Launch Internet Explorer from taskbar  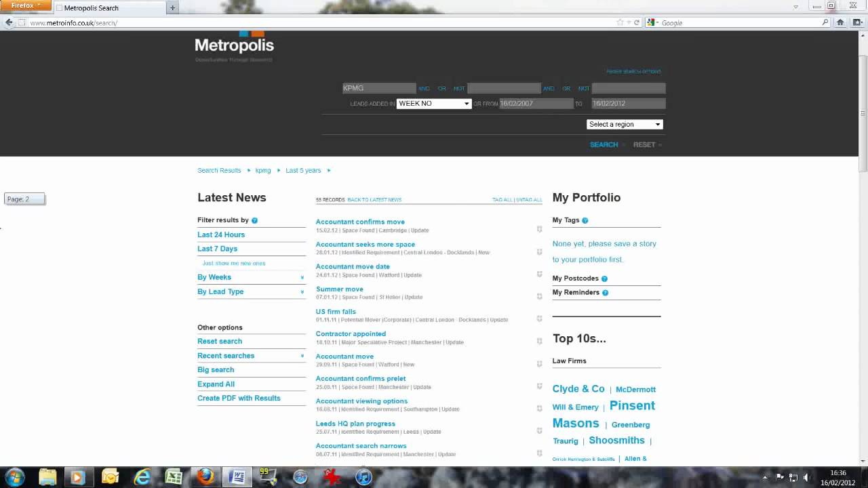[x=142, y=477]
